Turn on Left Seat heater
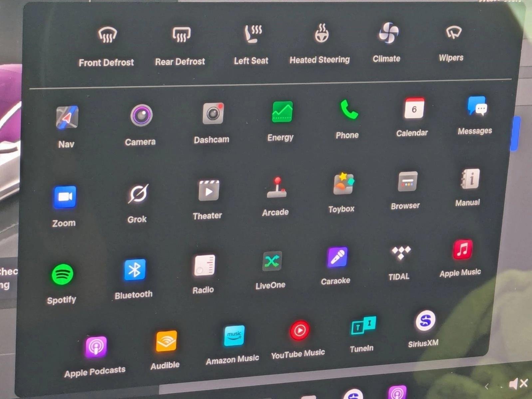The image size is (532, 399). [253, 34]
